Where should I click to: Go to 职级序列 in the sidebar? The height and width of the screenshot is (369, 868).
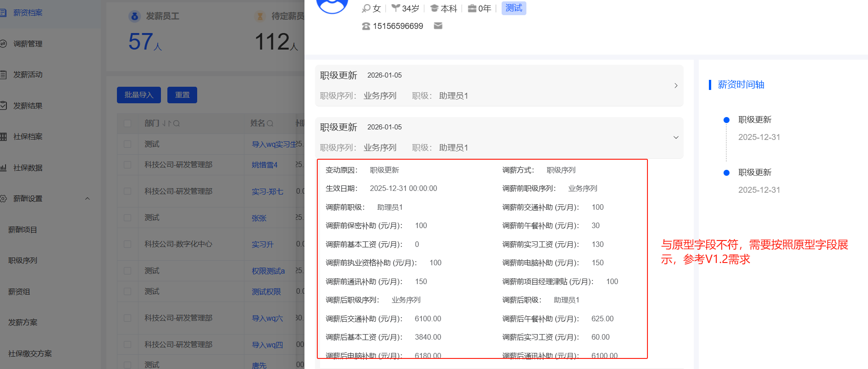(23, 260)
